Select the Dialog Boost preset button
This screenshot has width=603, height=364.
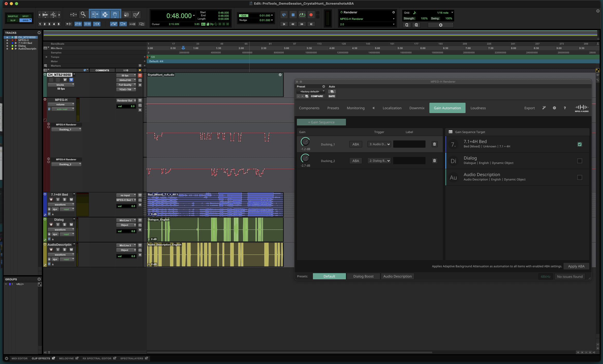pos(363,276)
